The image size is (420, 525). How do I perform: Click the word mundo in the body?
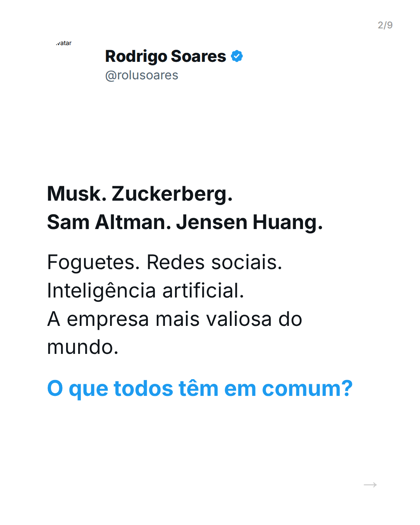82,347
